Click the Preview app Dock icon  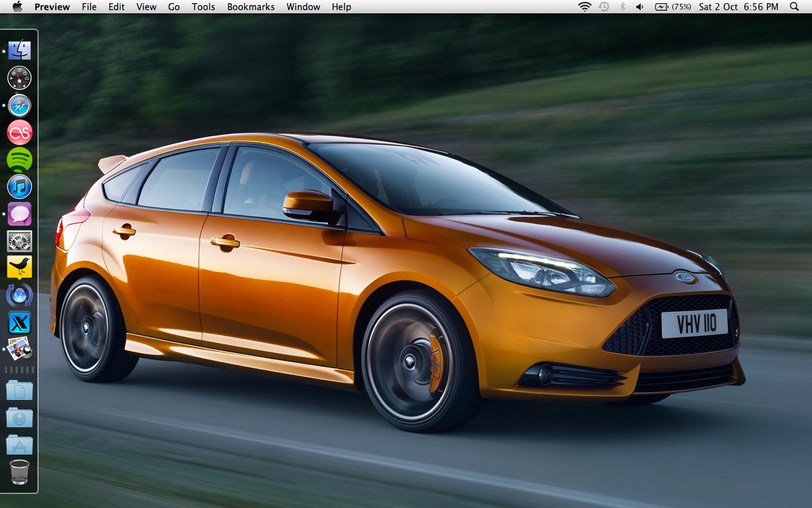click(x=20, y=349)
